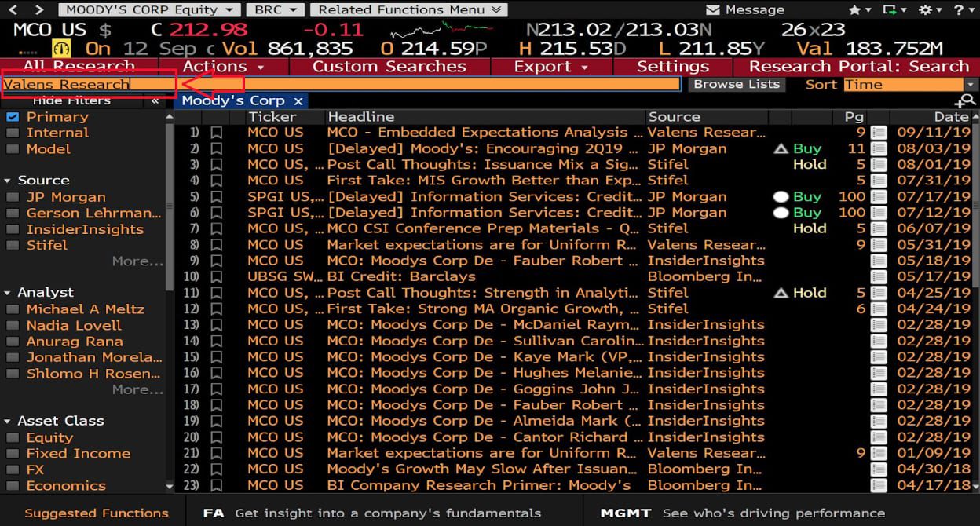The image size is (980, 526).
Task: Open the MOODY'S CORP Equity dropdown
Action: [149, 10]
